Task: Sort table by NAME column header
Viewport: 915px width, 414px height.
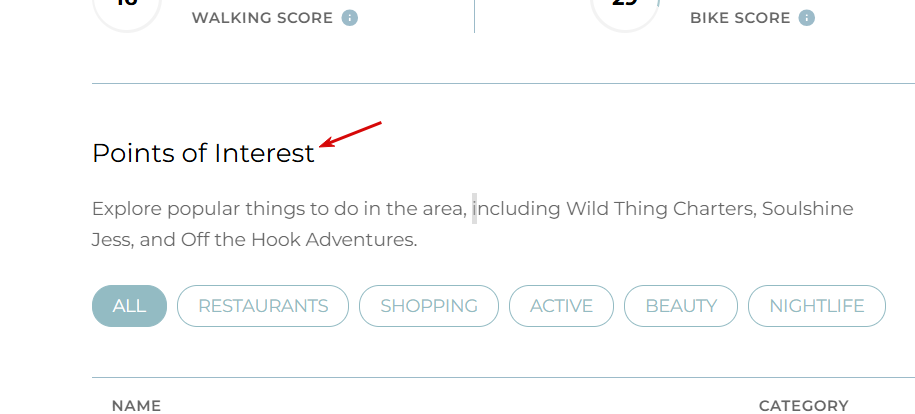Action: pyautogui.click(x=137, y=406)
